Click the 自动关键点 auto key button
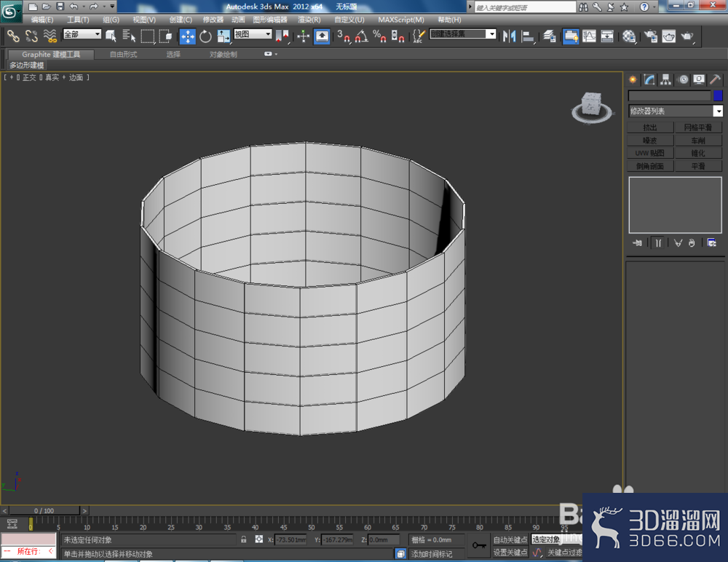Viewport: 728px width, 562px height. [x=510, y=539]
